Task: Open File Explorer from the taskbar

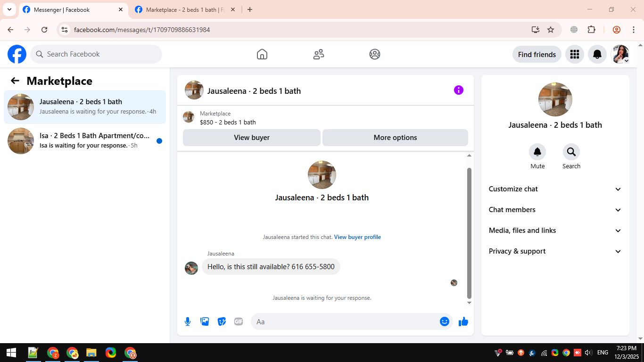Action: coord(91,353)
